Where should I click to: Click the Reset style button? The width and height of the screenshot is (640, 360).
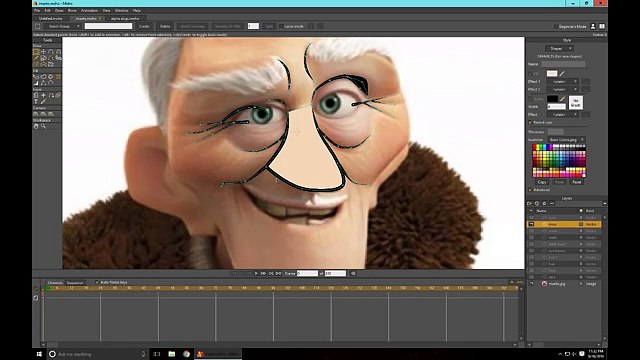click(576, 182)
